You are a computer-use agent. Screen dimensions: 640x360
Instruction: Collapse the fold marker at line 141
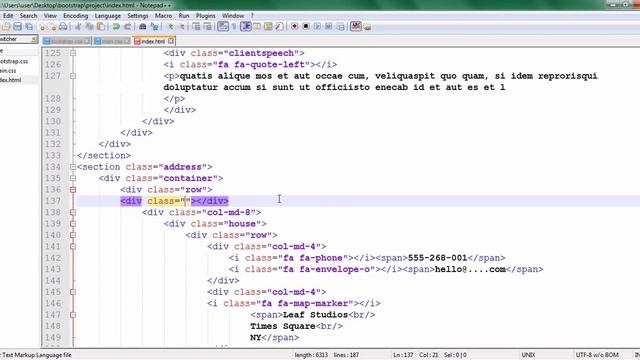pyautogui.click(x=73, y=247)
